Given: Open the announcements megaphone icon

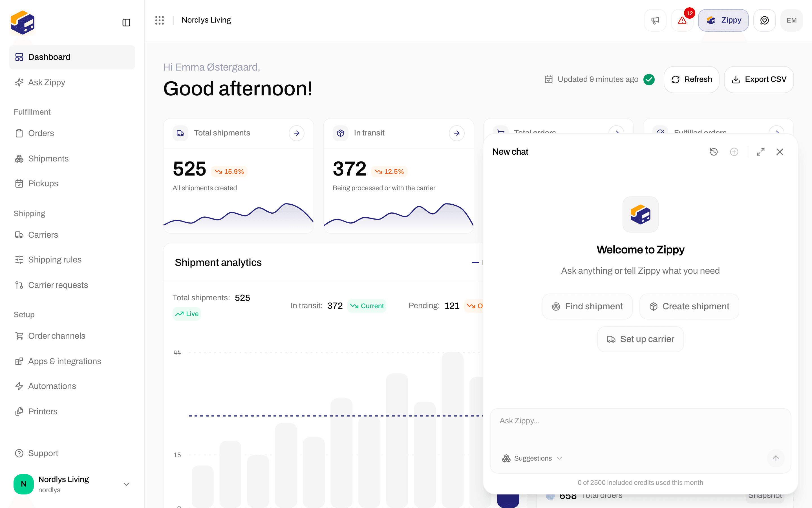Looking at the screenshot, I should [655, 20].
